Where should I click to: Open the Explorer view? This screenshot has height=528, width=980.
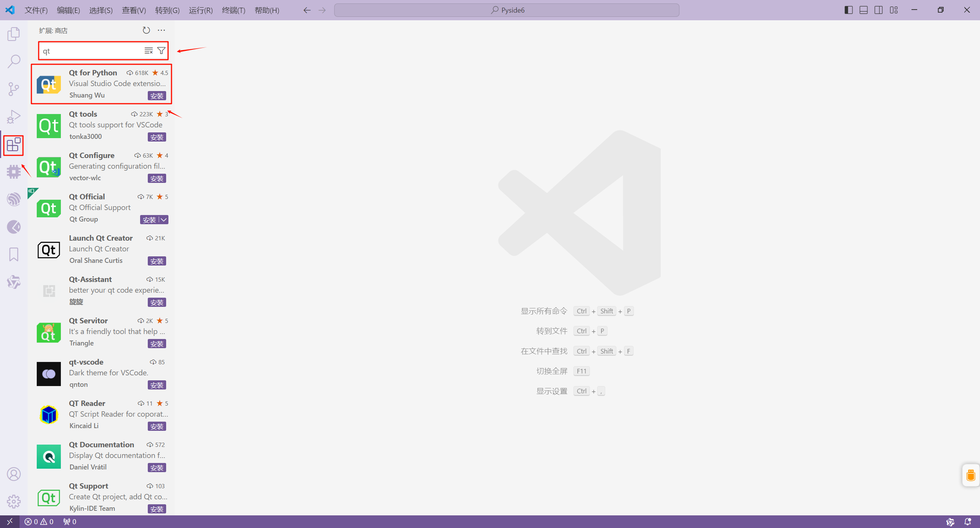click(x=13, y=34)
